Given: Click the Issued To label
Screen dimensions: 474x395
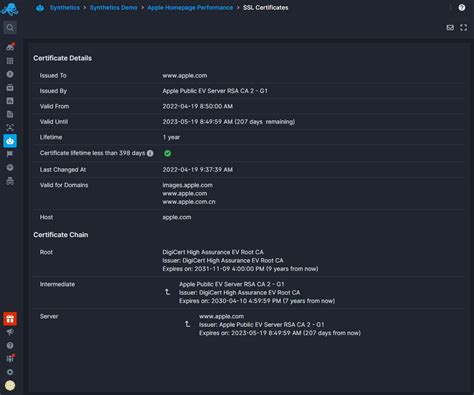Looking at the screenshot, I should click(53, 76).
